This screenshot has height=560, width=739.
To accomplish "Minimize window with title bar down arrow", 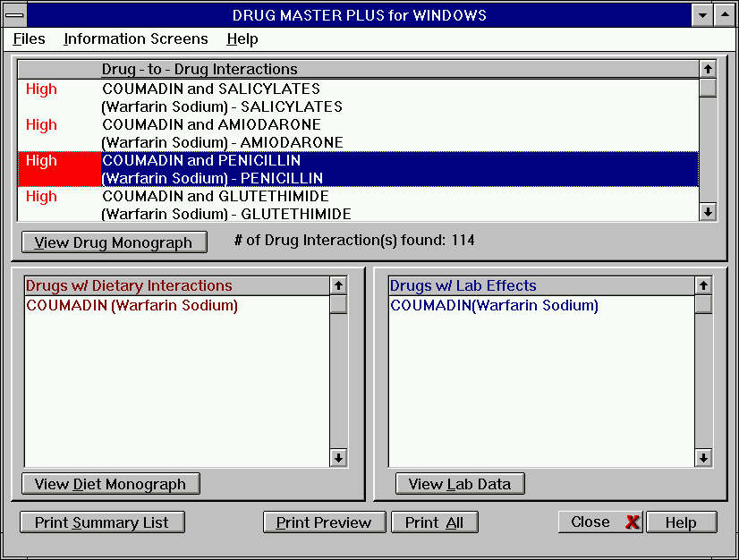I will coord(702,15).
